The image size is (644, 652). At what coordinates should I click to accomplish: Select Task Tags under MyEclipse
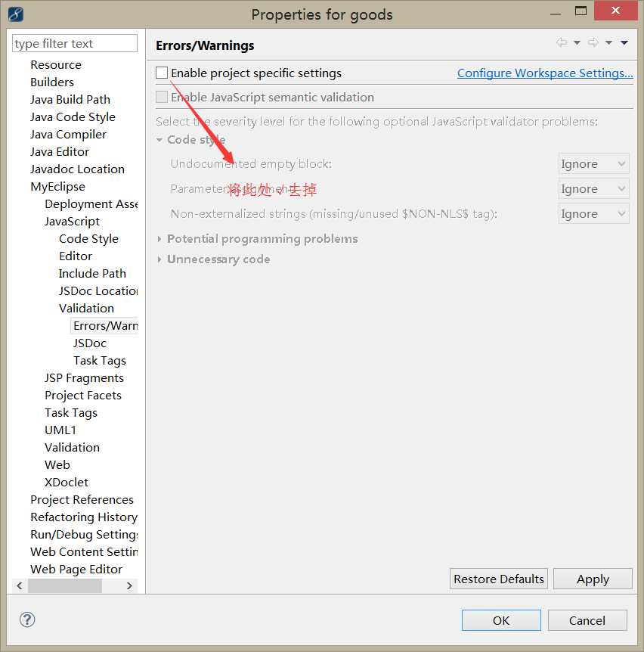(71, 413)
